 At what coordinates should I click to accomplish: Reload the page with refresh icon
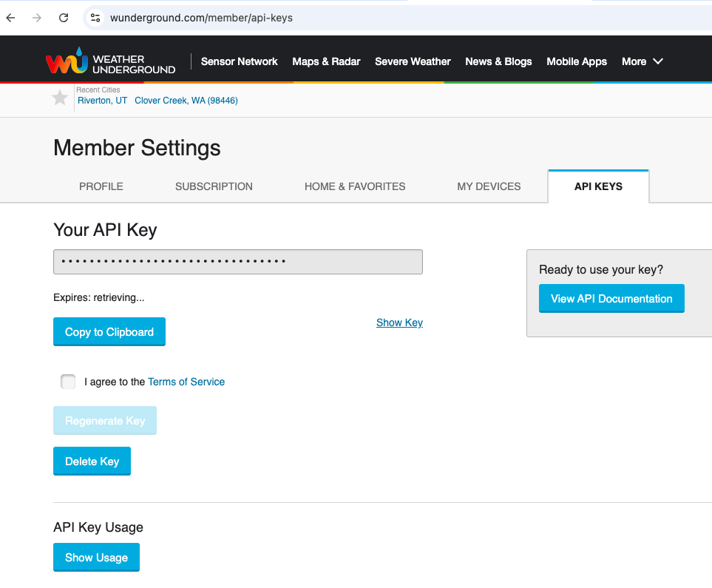coord(64,18)
